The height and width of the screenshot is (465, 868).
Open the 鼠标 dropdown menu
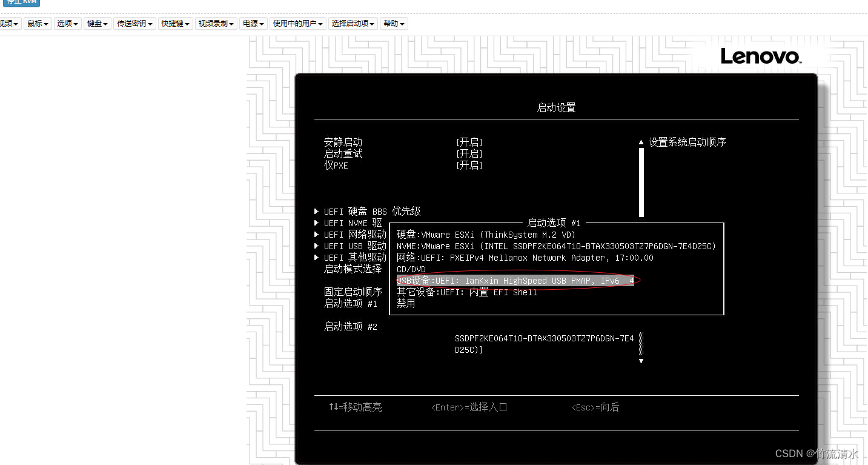pyautogui.click(x=38, y=24)
